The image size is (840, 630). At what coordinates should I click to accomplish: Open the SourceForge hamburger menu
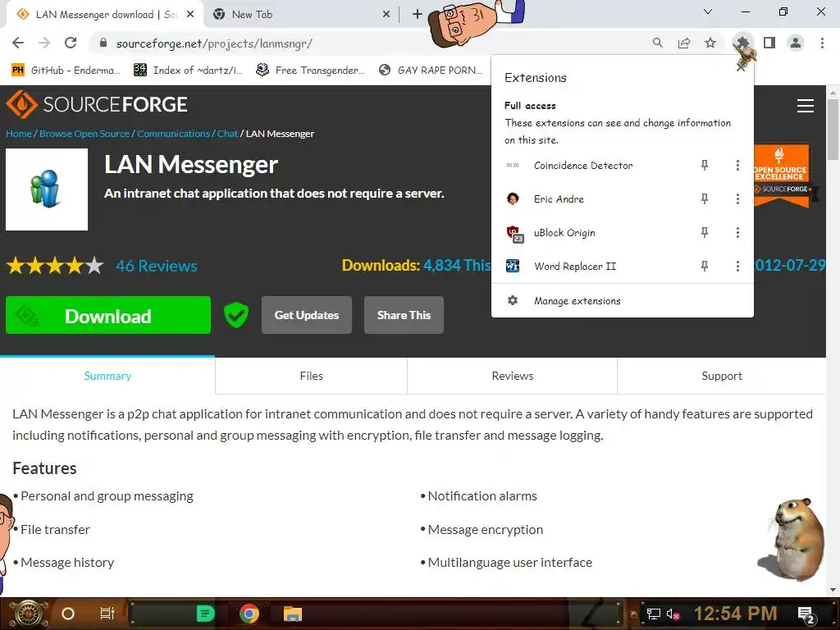point(806,106)
